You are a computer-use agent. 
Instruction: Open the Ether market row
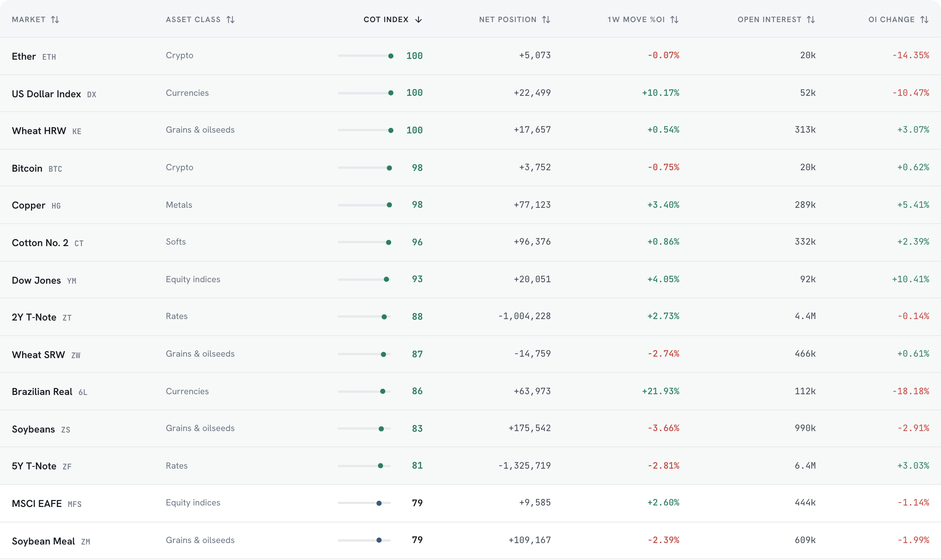pyautogui.click(x=471, y=56)
